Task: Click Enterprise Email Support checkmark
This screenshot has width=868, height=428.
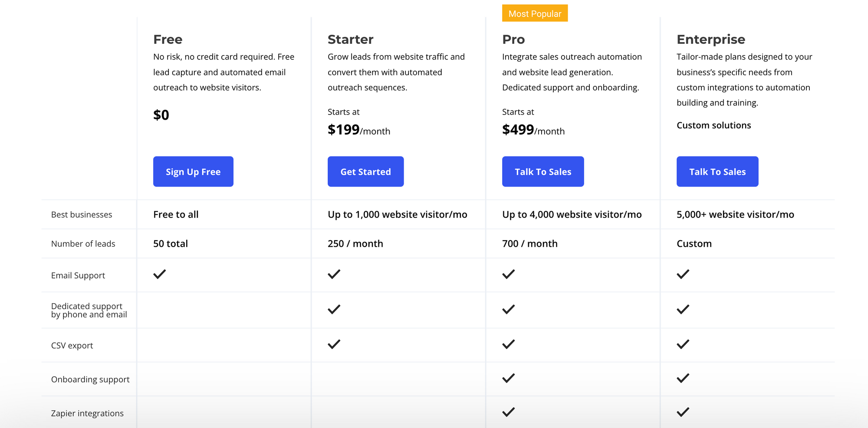Action: click(x=683, y=274)
